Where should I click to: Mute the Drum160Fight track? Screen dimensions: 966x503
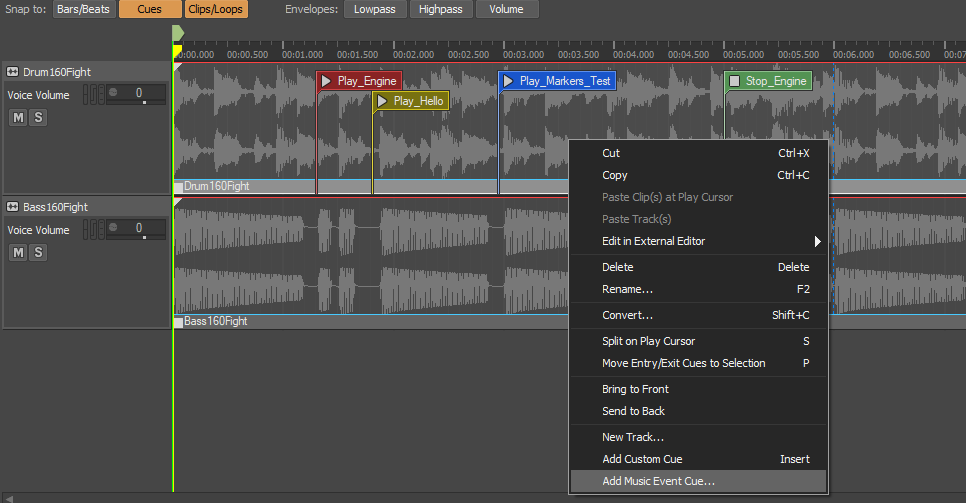[18, 118]
